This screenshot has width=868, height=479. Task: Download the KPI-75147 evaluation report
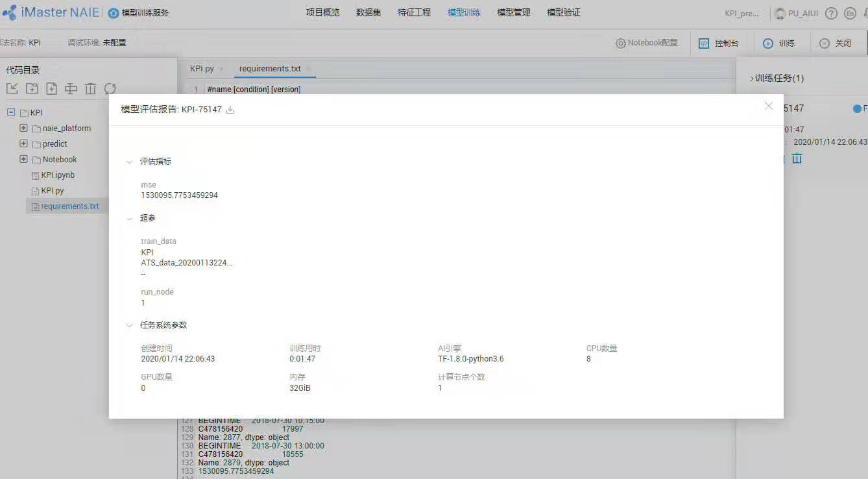230,110
